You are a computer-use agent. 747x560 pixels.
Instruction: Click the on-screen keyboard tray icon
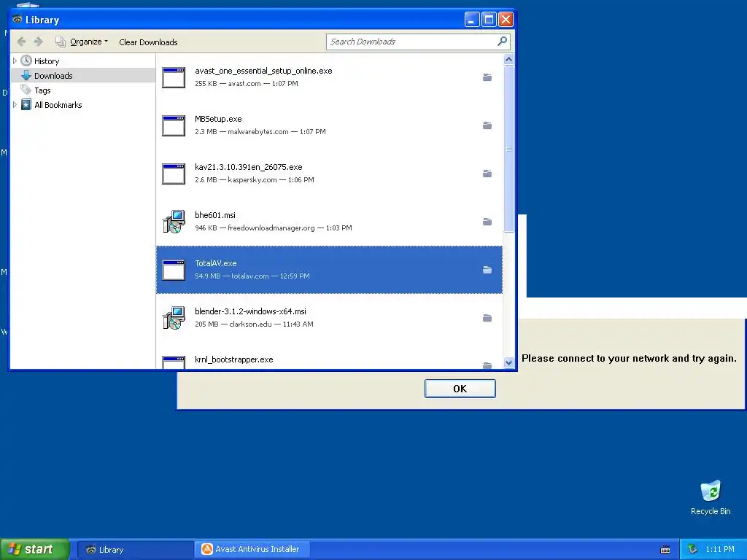pos(665,550)
